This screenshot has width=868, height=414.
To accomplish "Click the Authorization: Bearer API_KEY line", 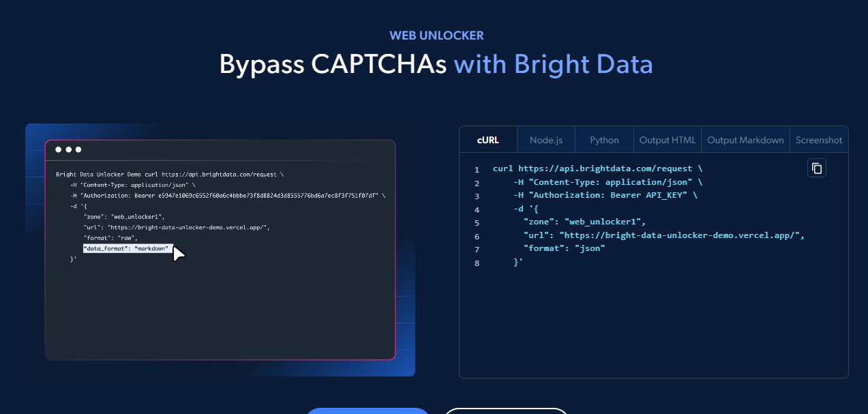I will (x=605, y=195).
